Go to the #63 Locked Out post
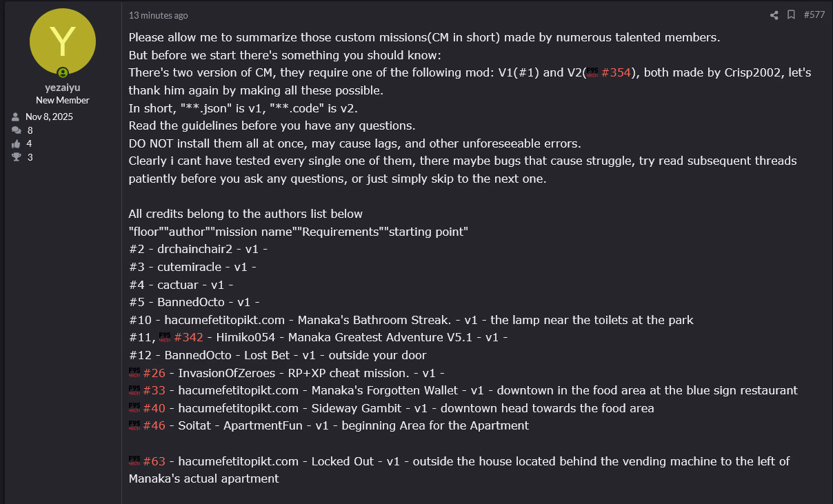 coord(154,461)
